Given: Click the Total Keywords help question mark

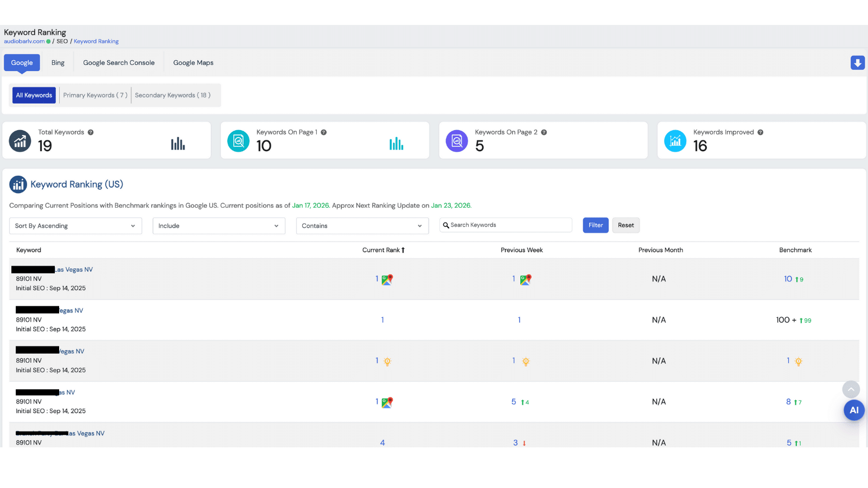Looking at the screenshot, I should pos(91,132).
